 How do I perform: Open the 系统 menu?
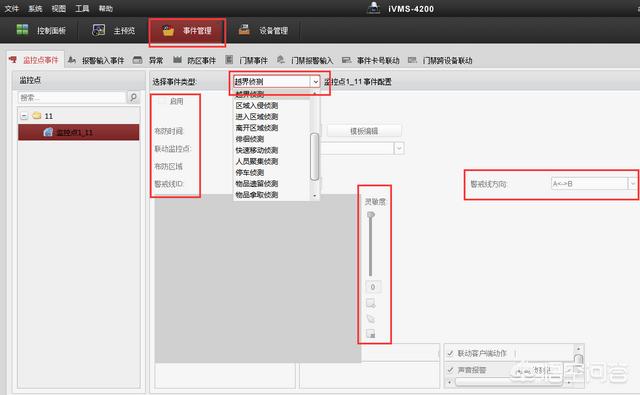(35, 8)
